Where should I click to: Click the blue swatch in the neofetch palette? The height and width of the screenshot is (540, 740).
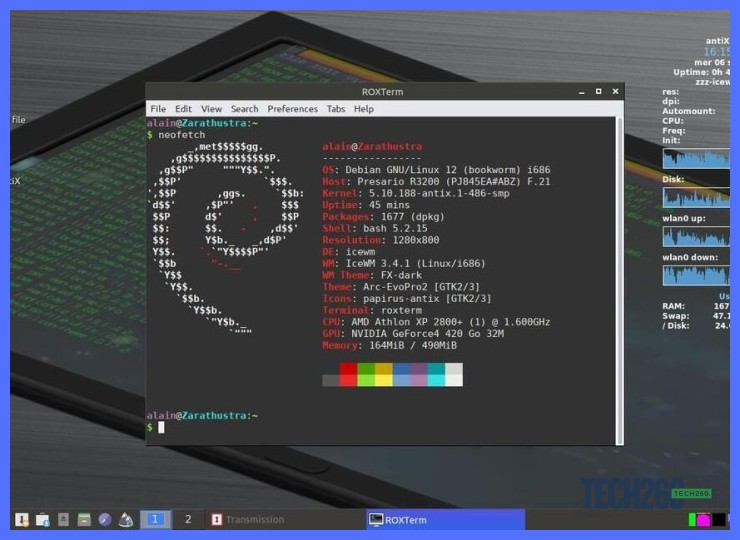[x=401, y=374]
